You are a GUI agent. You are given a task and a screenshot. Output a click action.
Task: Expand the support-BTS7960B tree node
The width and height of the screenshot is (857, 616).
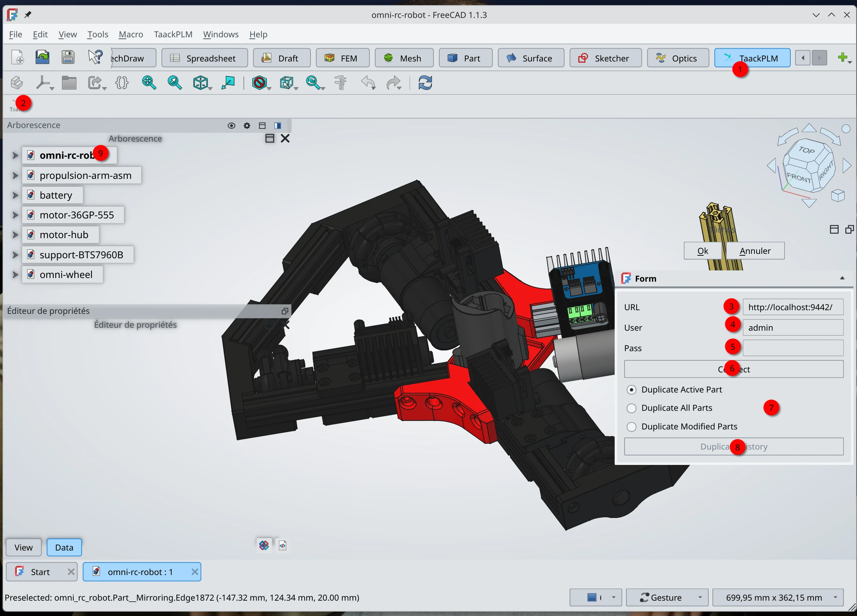[15, 255]
